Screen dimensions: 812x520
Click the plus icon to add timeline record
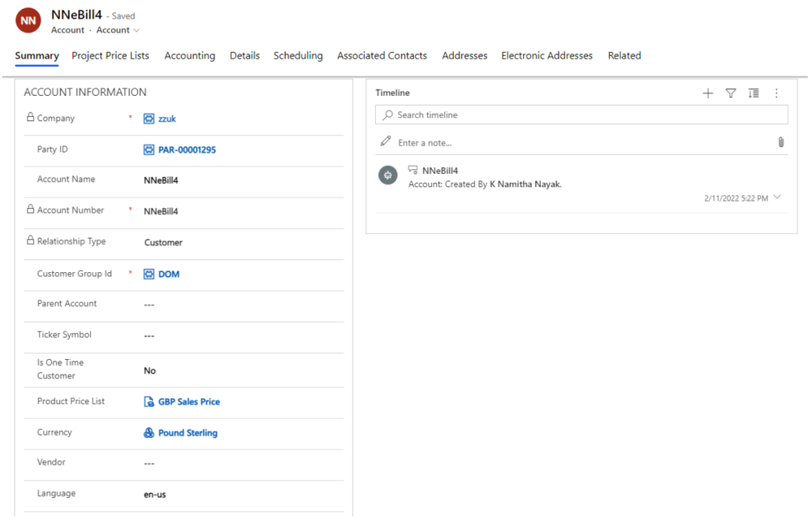coord(708,93)
